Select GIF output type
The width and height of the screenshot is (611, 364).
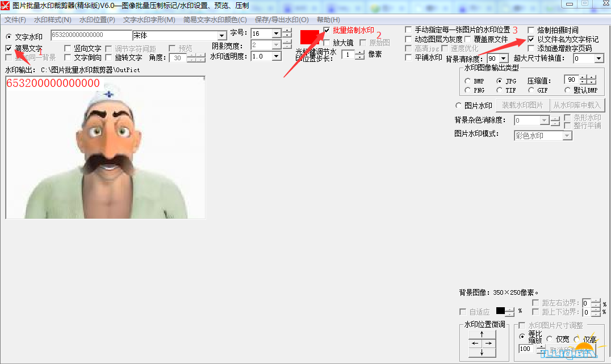531,90
